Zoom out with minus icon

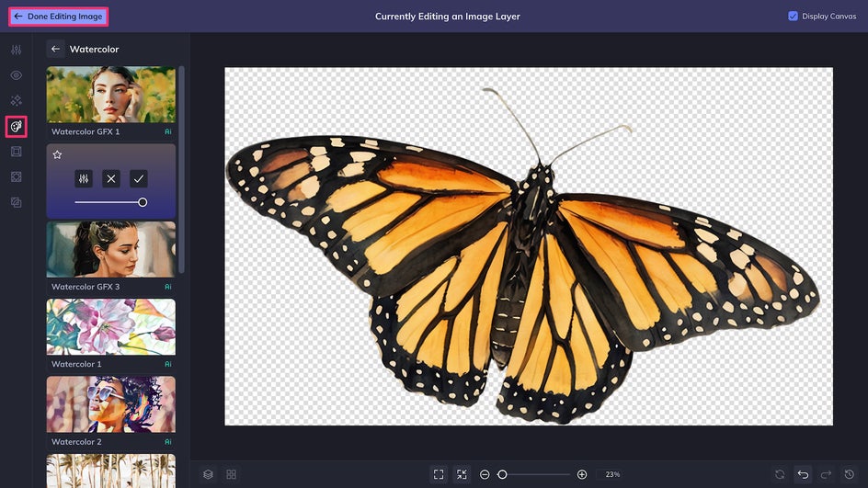pyautogui.click(x=485, y=475)
